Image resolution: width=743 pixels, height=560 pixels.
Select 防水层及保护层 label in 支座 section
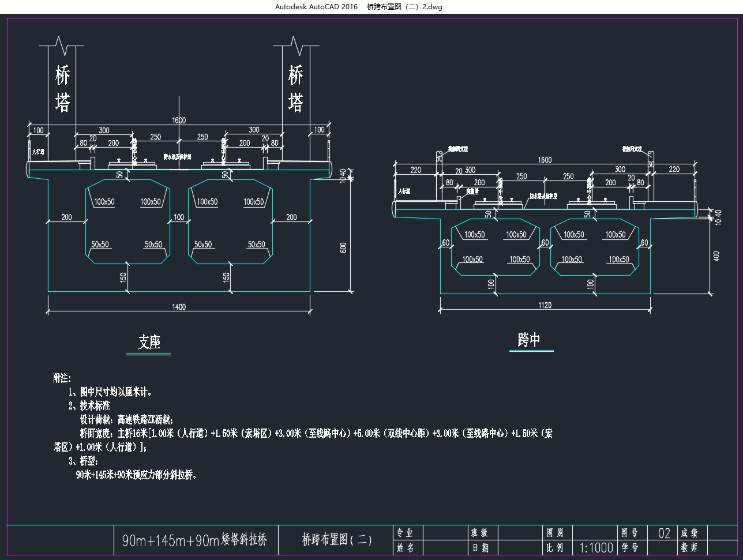coord(177,156)
